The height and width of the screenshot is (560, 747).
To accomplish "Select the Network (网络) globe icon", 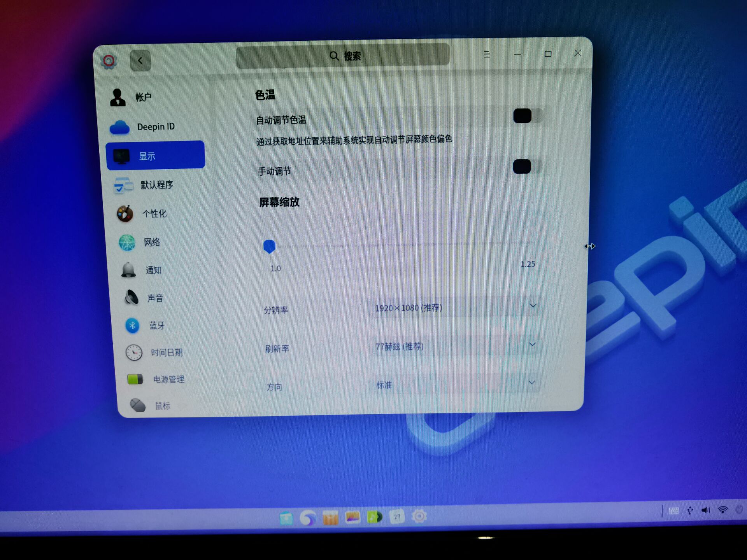I will 127,243.
